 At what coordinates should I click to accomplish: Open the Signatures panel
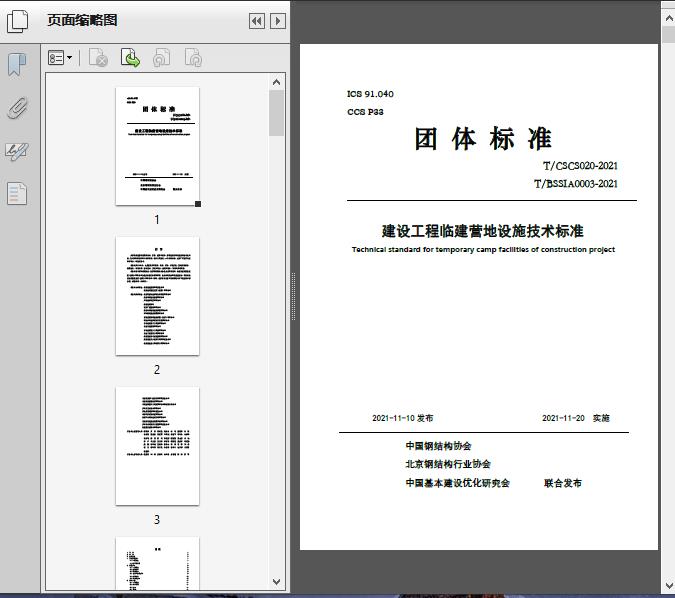click(17, 151)
